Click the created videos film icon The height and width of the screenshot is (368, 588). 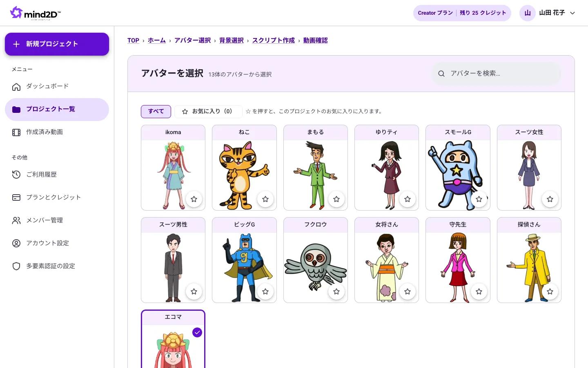[x=16, y=132]
